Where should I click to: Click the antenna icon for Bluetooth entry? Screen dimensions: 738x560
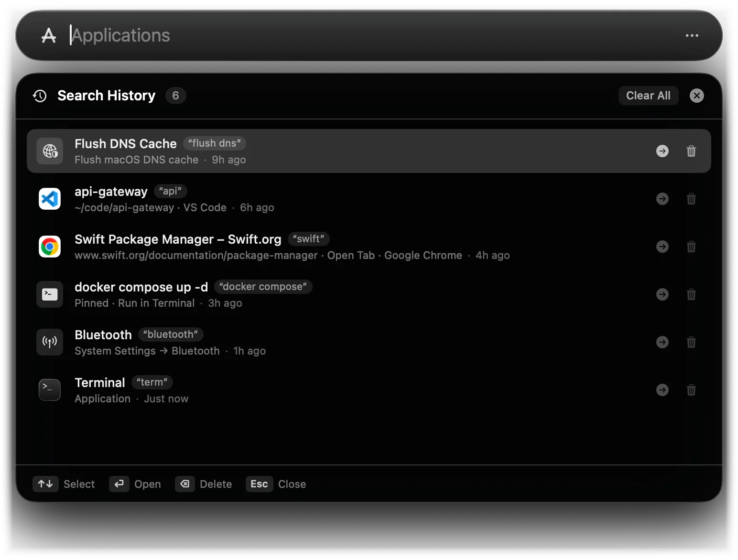point(50,342)
